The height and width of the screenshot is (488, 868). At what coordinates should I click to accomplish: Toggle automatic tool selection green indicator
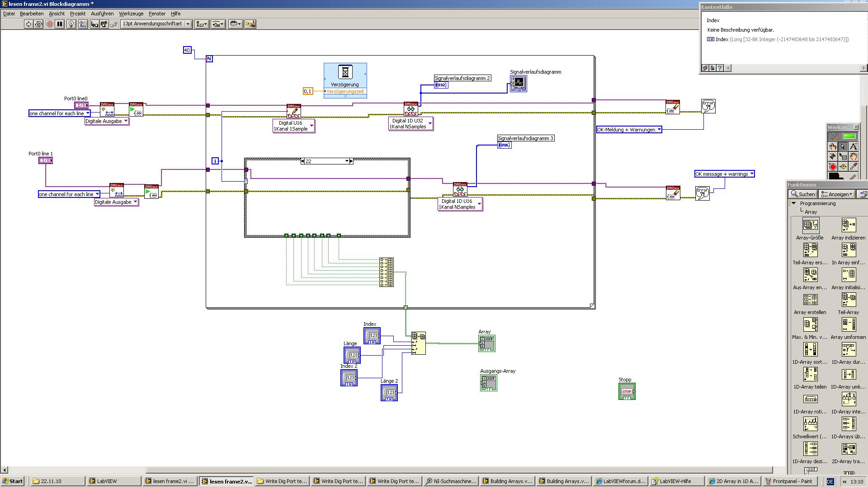849,136
